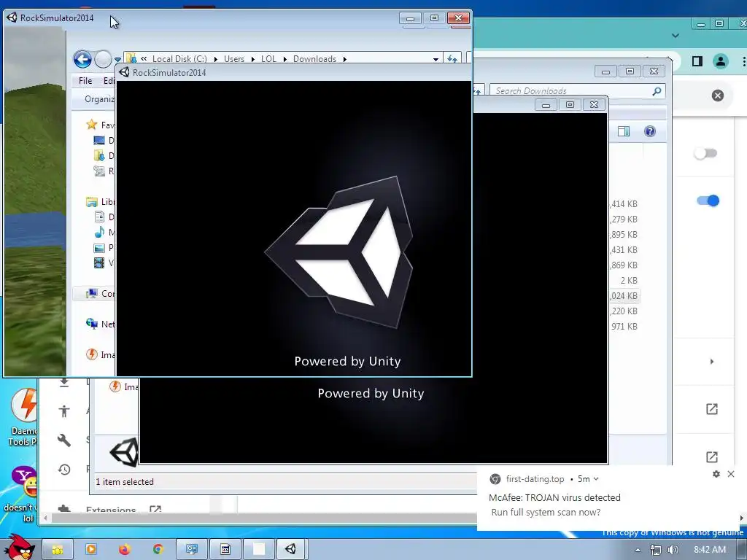Screen dimensions: 747x560
Task: Click the Music library note icon
Action: [99, 233]
